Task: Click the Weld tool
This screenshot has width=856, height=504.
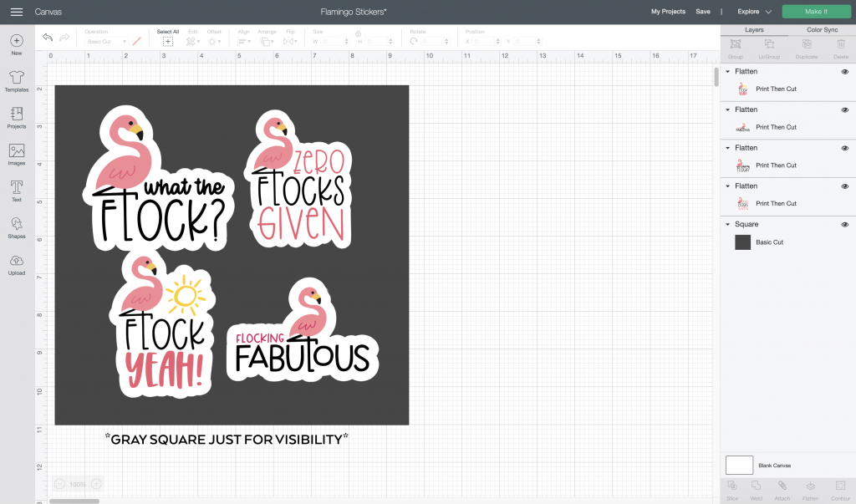Action: click(756, 491)
